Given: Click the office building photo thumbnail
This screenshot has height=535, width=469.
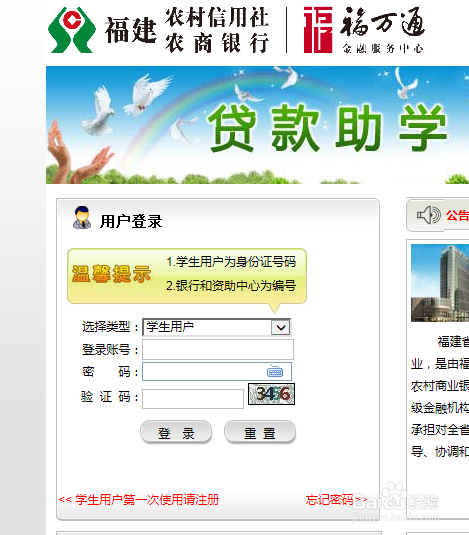Looking at the screenshot, I should point(440,283).
